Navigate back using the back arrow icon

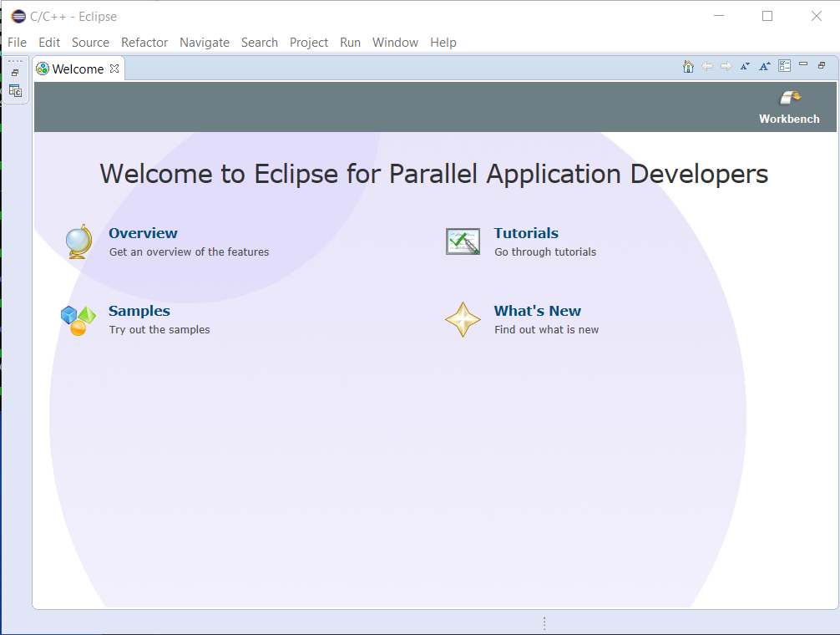pyautogui.click(x=707, y=65)
